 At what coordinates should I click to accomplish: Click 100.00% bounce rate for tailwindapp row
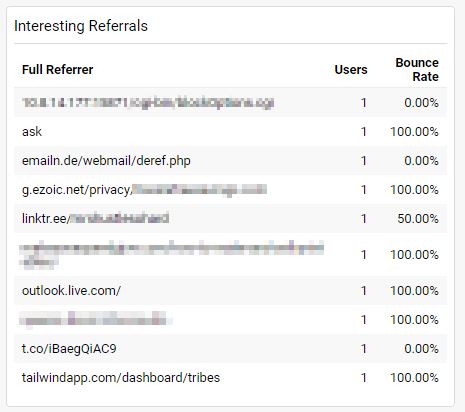click(x=414, y=378)
